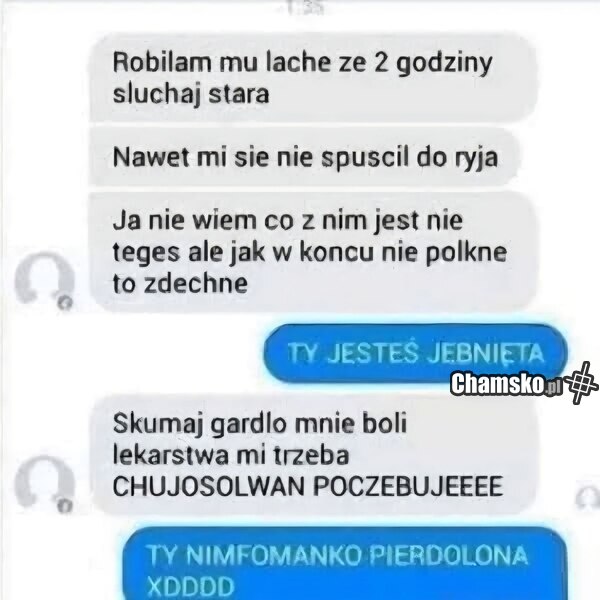Select the "Nawet mi sie nie" message bubble
This screenshot has width=600, height=600.
click(304, 157)
